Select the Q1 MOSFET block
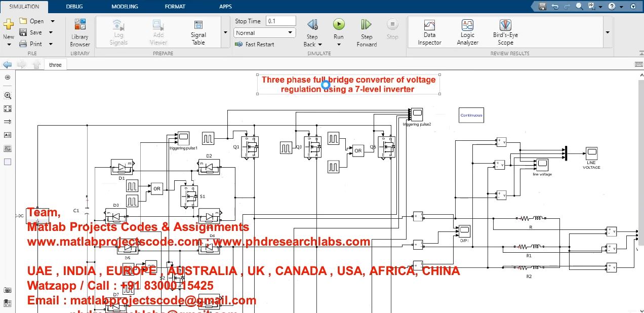The height and width of the screenshot is (313, 644). point(249,147)
